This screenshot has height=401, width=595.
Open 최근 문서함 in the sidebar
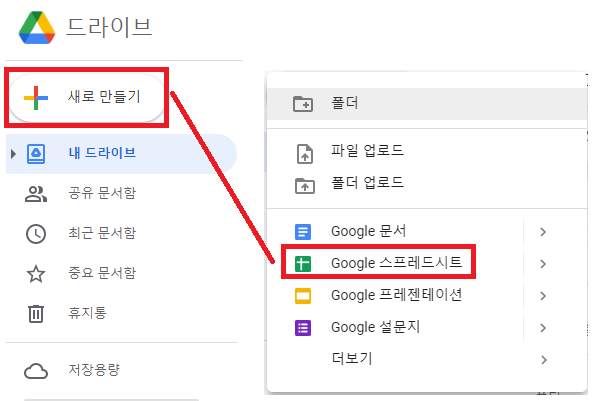pos(121,233)
